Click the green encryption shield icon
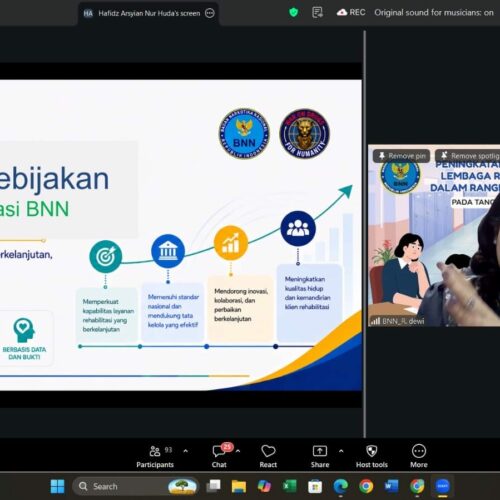500x500 pixels. [293, 13]
